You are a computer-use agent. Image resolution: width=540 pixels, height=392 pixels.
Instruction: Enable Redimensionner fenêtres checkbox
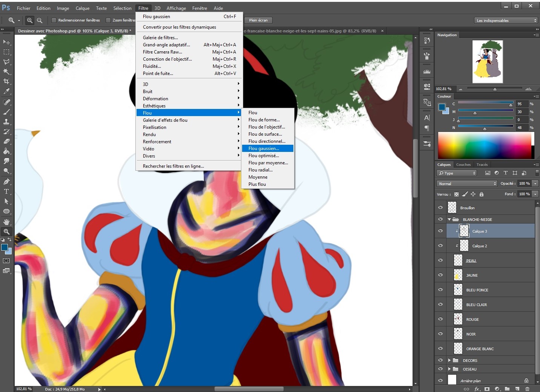pyautogui.click(x=54, y=20)
